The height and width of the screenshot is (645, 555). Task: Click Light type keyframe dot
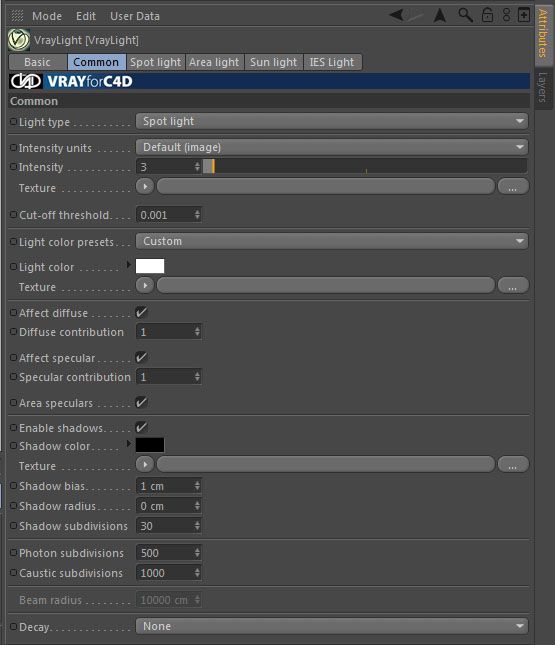(x=14, y=122)
